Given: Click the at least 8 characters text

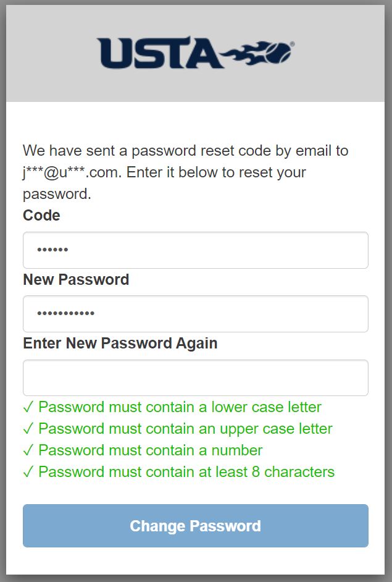Looking at the screenshot, I should [x=186, y=472].
